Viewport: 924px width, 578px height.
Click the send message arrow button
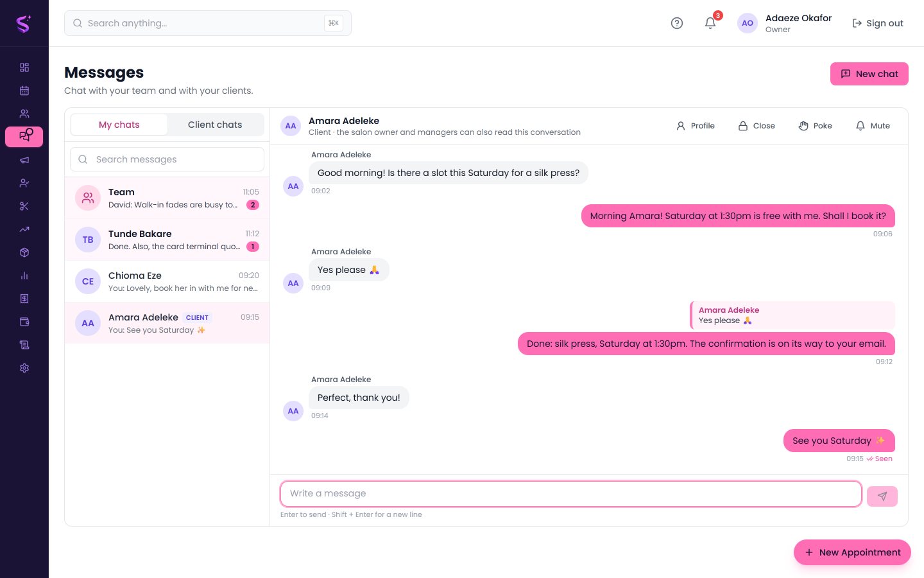(882, 496)
